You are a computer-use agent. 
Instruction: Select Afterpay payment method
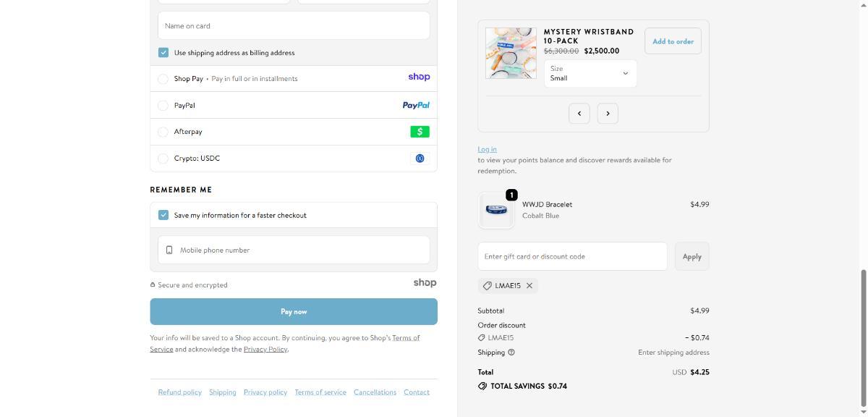(x=163, y=132)
